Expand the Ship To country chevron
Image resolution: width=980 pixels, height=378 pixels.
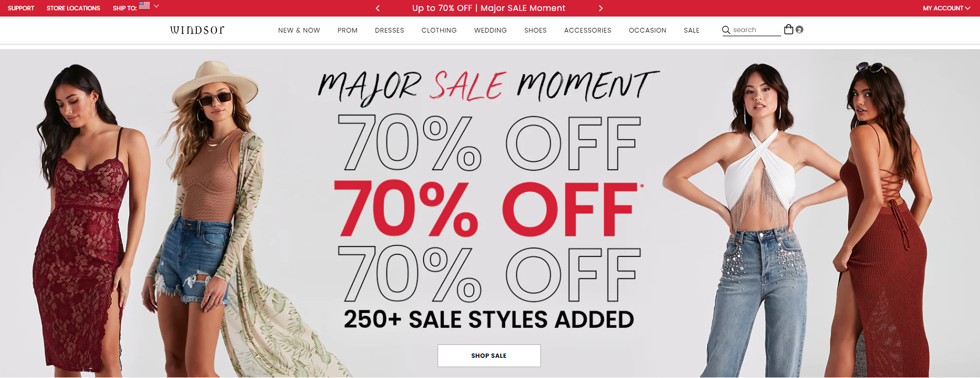click(156, 6)
